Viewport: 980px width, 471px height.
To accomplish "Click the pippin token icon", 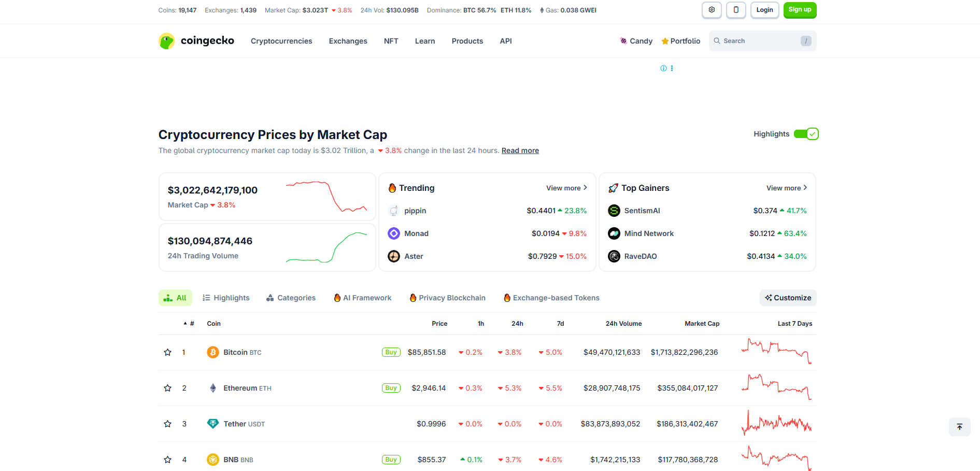I will click(x=394, y=211).
